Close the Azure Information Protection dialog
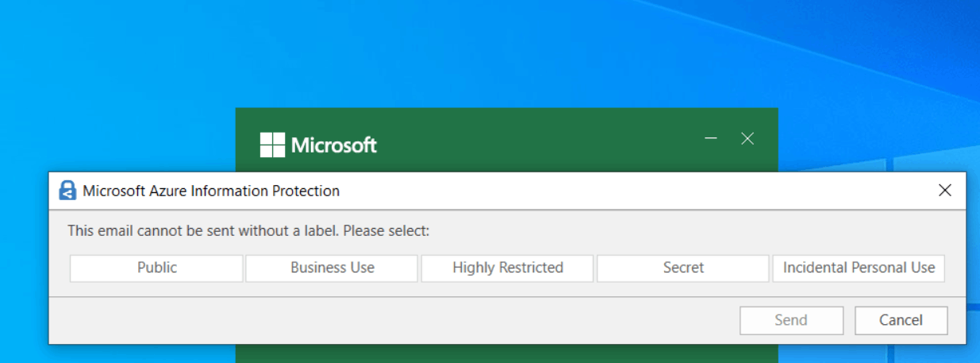 (x=945, y=191)
